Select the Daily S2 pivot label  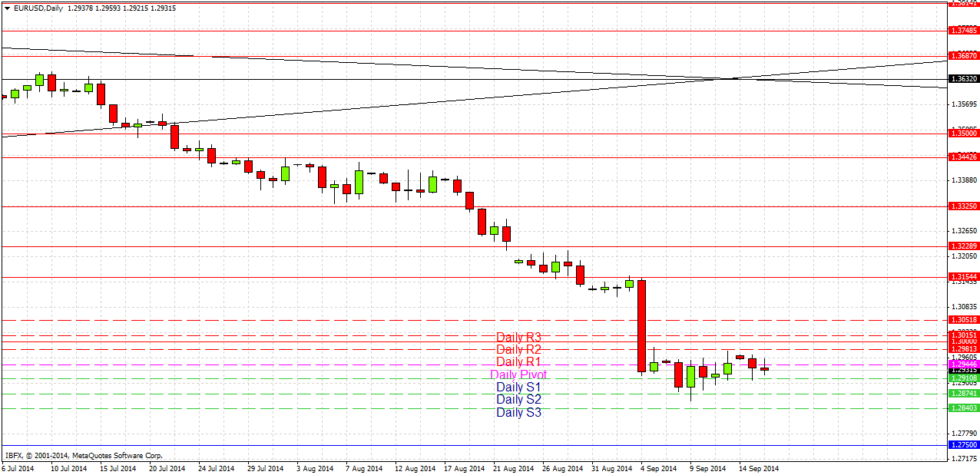pyautogui.click(x=518, y=399)
